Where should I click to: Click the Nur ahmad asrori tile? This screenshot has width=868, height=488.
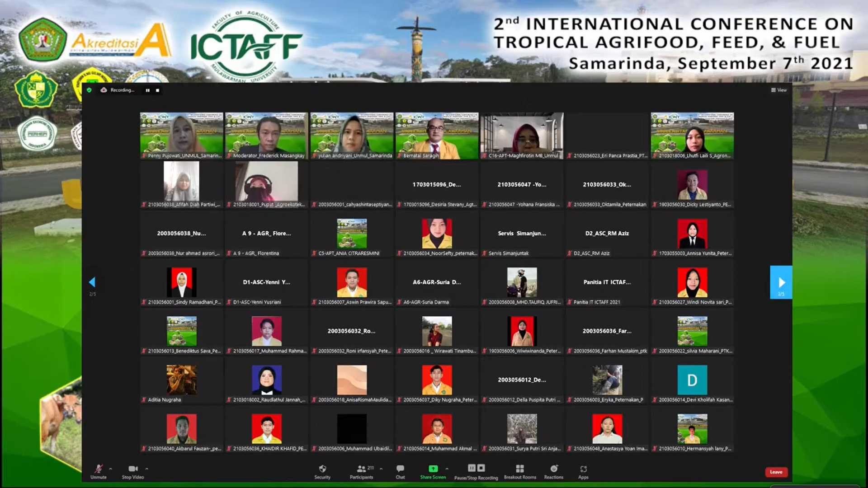pos(181,233)
